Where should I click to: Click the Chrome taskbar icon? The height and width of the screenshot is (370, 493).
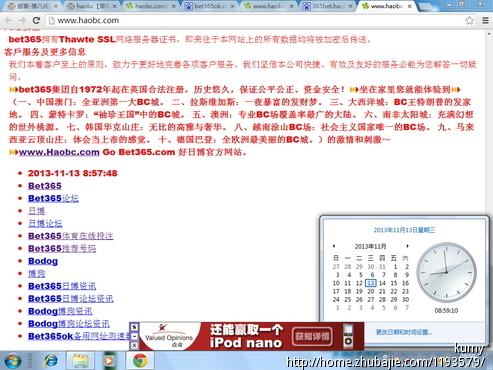click(140, 361)
